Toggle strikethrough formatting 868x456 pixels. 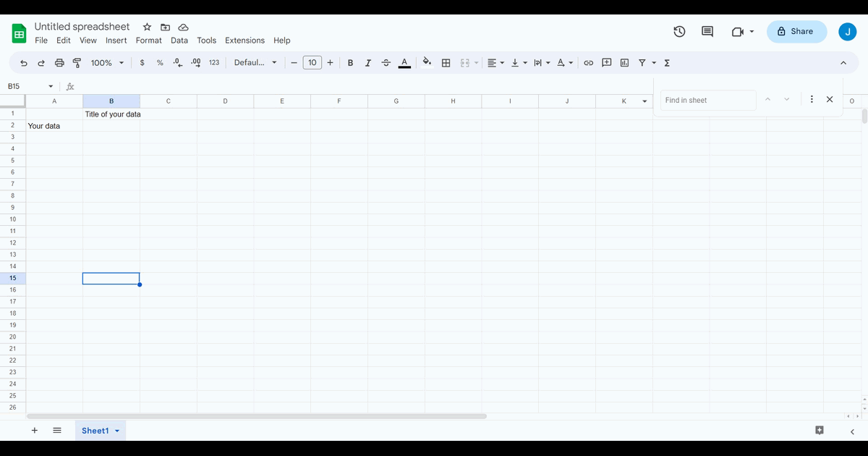pyautogui.click(x=386, y=63)
